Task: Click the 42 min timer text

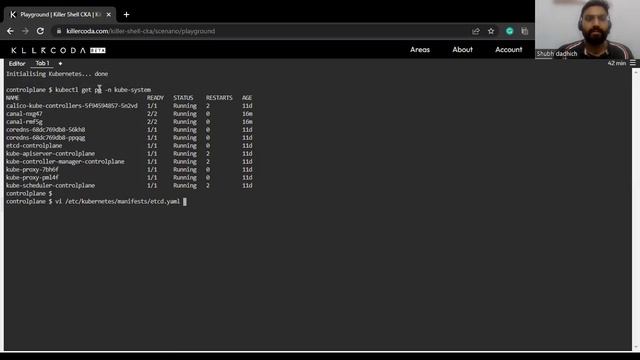Action: (616, 63)
